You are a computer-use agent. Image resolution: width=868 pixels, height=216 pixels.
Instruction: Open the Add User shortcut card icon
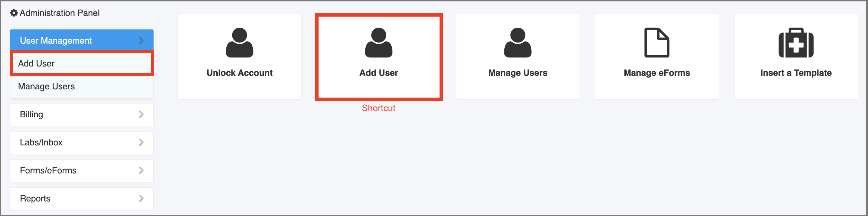(x=379, y=43)
